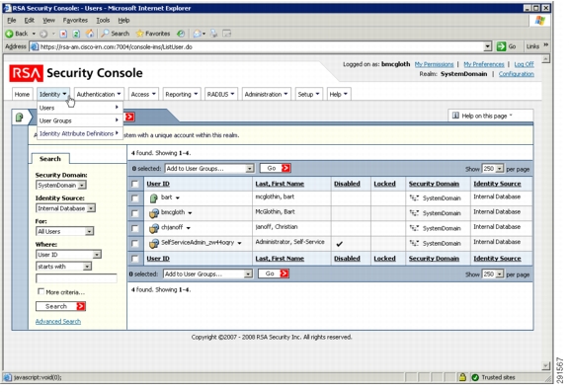Click the IE Search toolbar icon

pyautogui.click(x=105, y=34)
